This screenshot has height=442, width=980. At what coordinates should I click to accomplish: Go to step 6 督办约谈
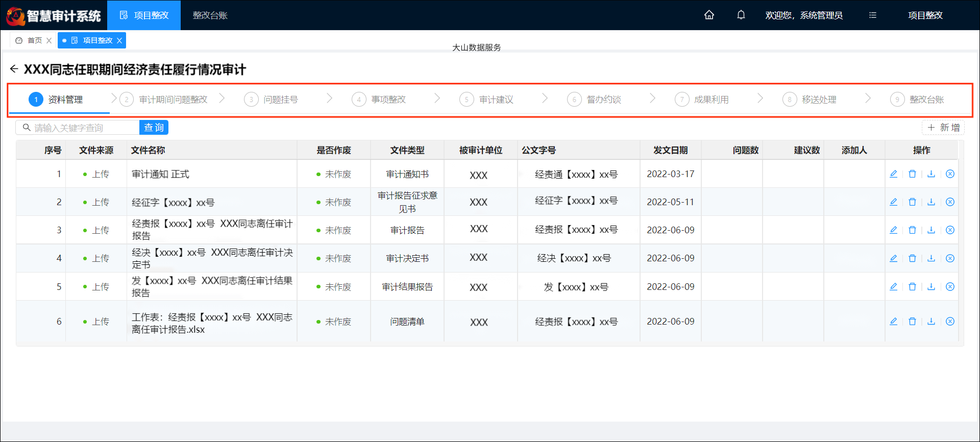594,100
